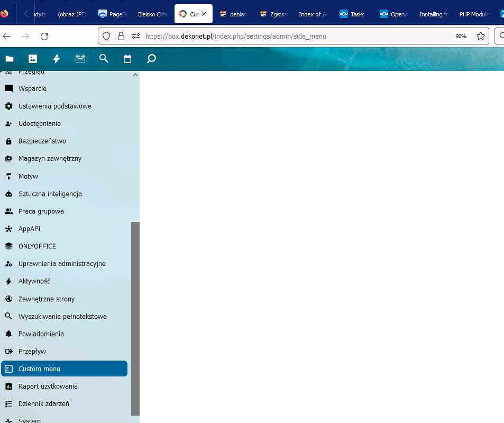Click the Firefox bookmark star icon
This screenshot has width=504, height=423.
coord(480,36)
